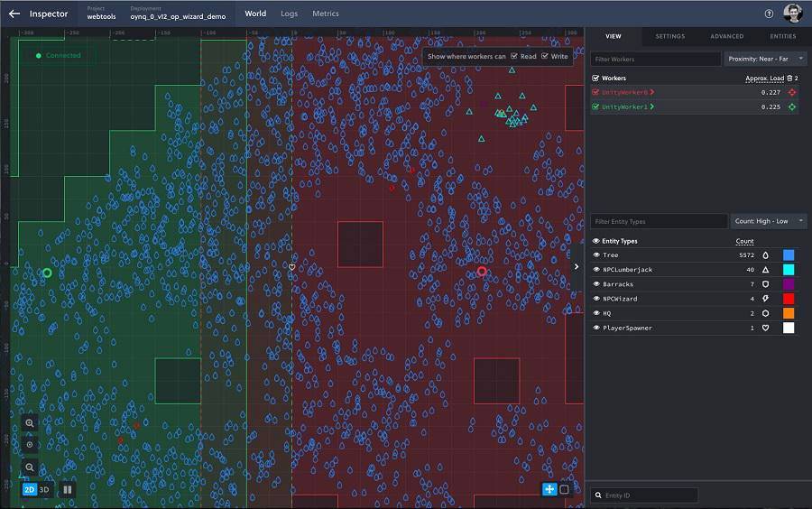Change the NPCWizard red color swatch
The image size is (812, 509).
pyautogui.click(x=789, y=299)
